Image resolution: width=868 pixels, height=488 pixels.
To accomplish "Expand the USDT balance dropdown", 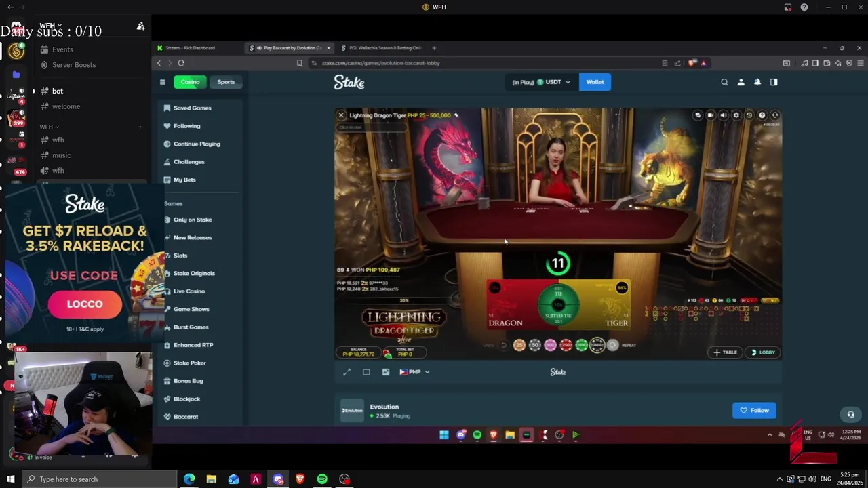I will click(x=541, y=82).
